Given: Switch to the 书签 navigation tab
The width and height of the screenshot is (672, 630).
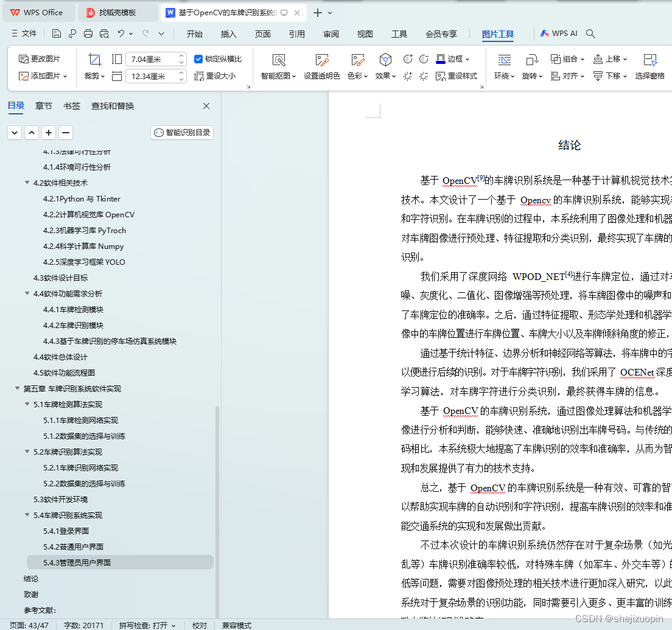Looking at the screenshot, I should pyautogui.click(x=72, y=106).
